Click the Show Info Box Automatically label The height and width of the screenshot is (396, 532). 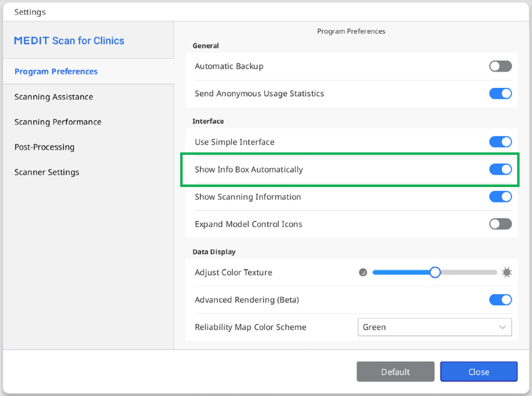point(249,169)
